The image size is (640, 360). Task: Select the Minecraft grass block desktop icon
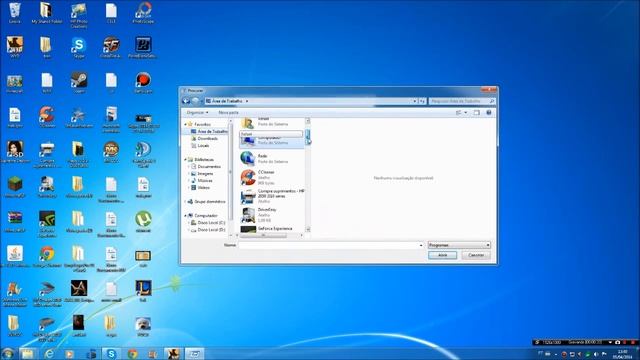(x=15, y=187)
